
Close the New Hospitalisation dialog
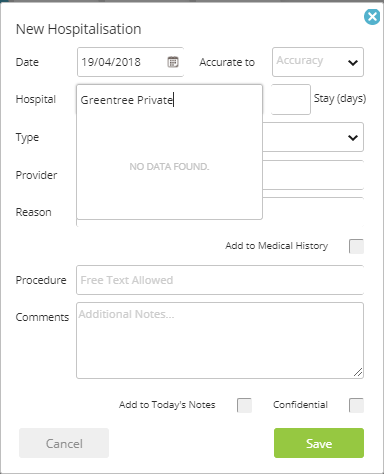coord(372,17)
